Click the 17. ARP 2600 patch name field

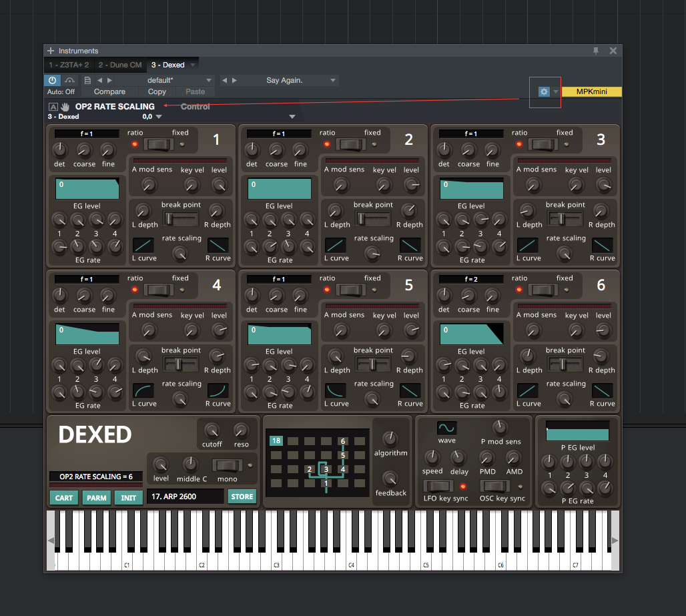click(186, 497)
